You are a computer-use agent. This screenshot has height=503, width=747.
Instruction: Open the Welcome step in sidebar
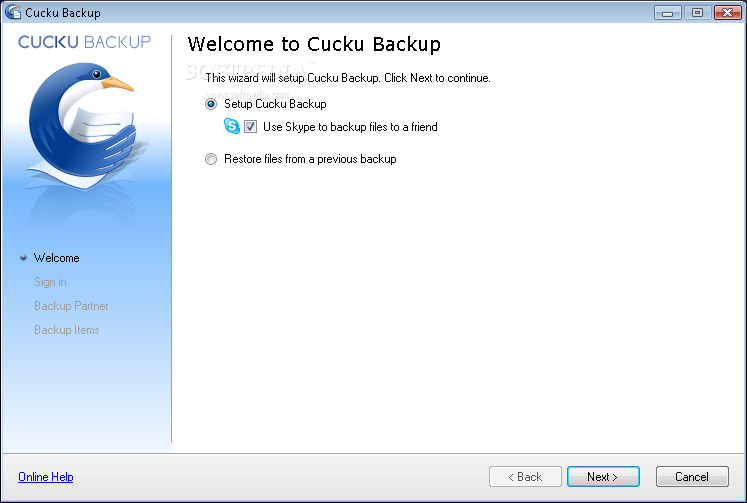tap(57, 258)
